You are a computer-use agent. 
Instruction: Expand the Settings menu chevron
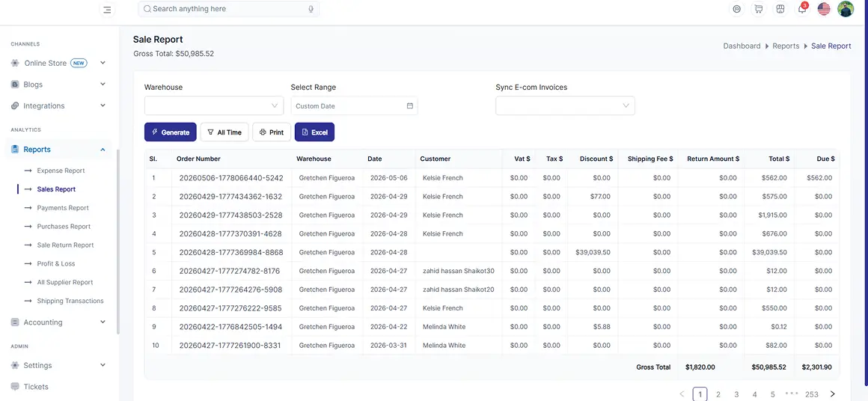103,365
